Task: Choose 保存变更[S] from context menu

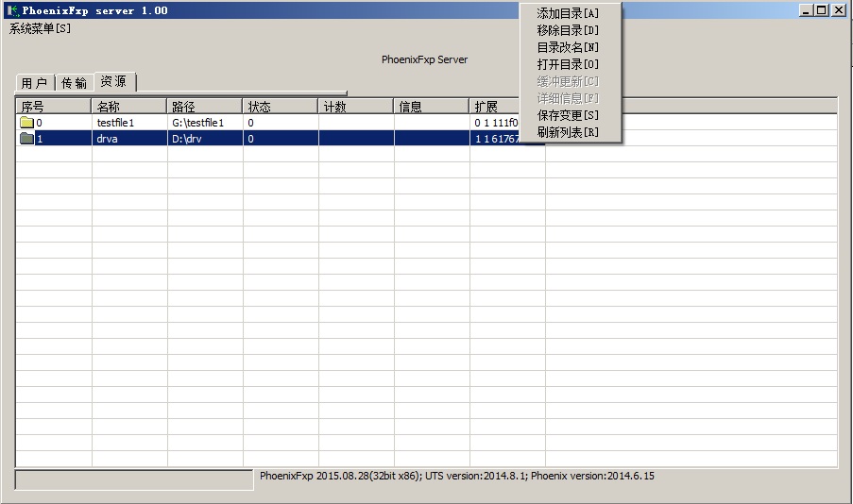Action: tap(568, 115)
